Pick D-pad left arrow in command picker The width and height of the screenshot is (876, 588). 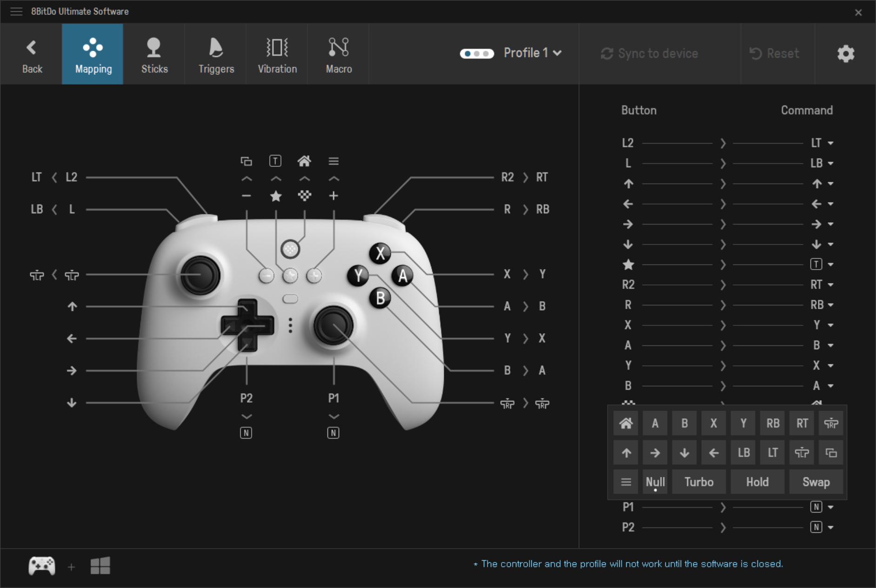tap(714, 453)
